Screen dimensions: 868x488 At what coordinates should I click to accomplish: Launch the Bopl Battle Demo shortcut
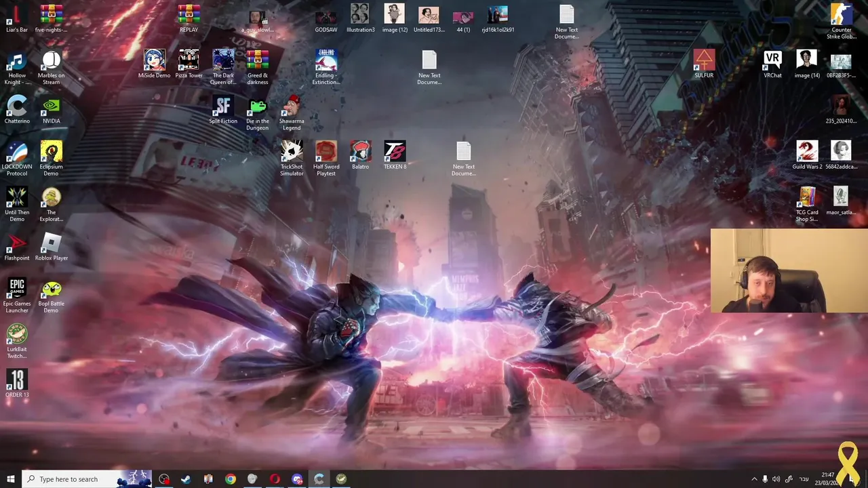[x=52, y=296]
